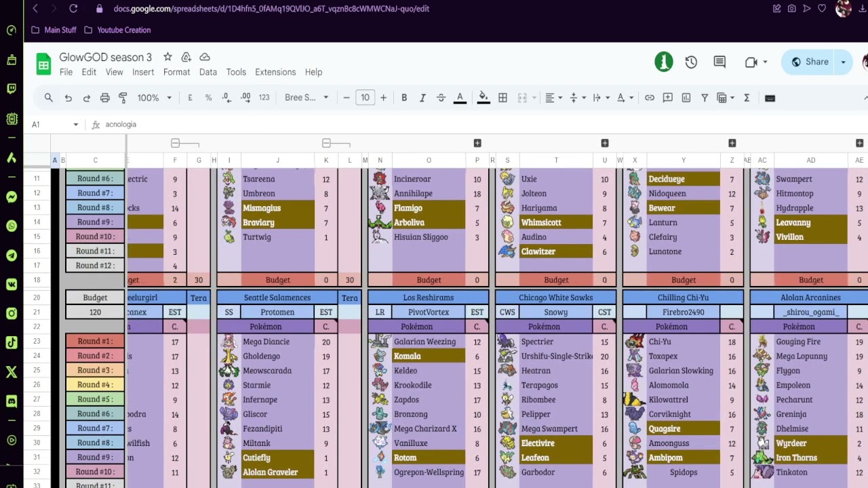Expand the column group above column Z
Image resolution: width=868 pixels, height=488 pixels.
tap(732, 143)
